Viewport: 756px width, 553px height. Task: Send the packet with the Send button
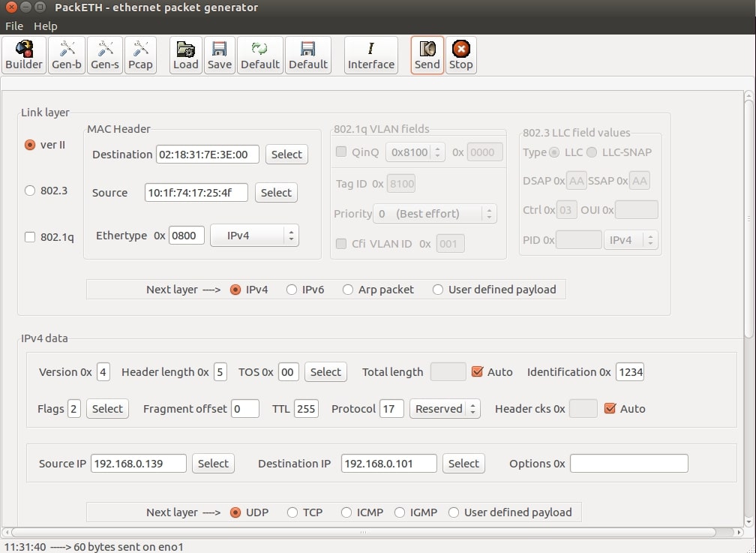427,55
